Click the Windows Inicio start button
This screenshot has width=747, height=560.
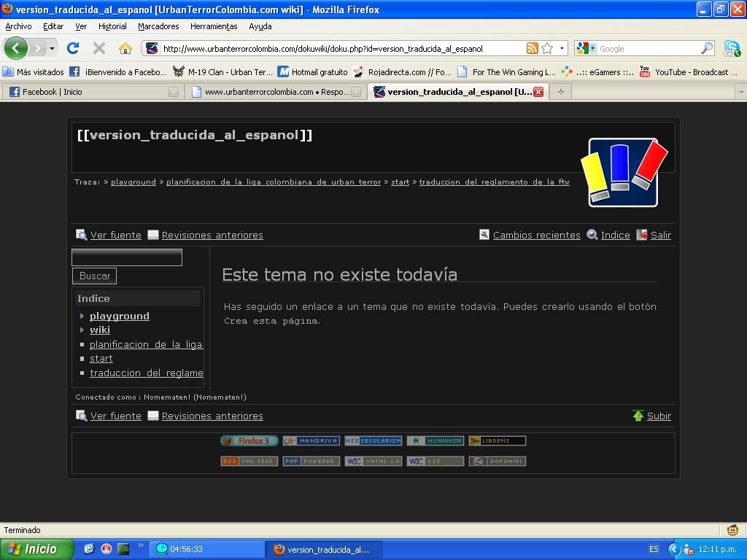coord(36,549)
